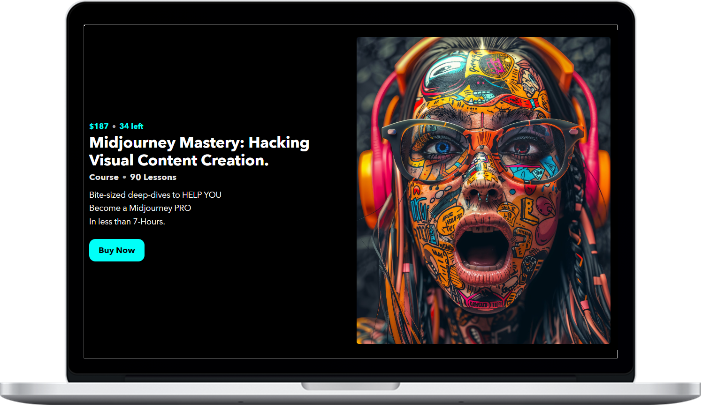Click the Buy Now button

coord(117,250)
